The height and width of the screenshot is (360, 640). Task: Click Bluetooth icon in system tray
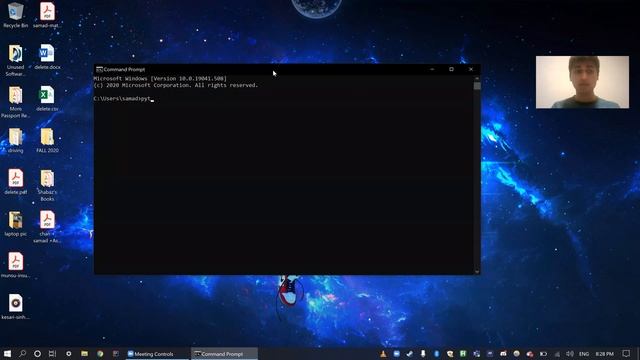tap(436, 354)
